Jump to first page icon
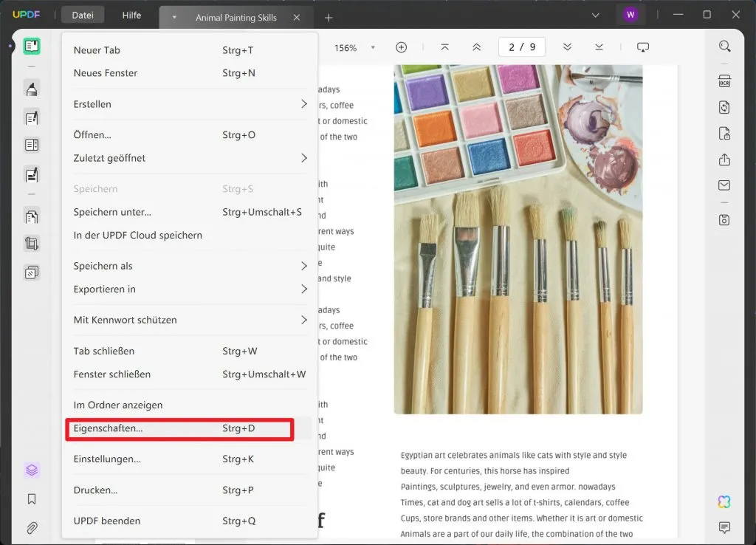 point(444,47)
